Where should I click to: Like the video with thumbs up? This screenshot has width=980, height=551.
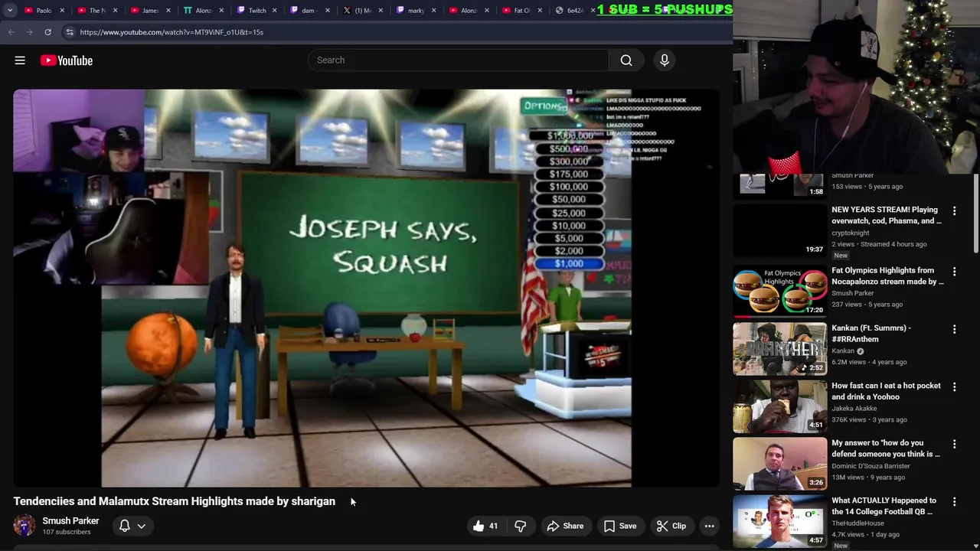click(x=485, y=526)
